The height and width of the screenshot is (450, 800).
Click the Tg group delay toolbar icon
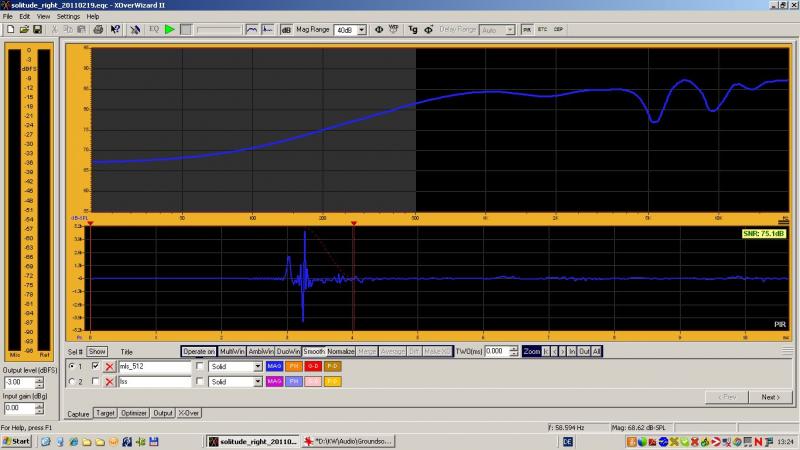[412, 29]
